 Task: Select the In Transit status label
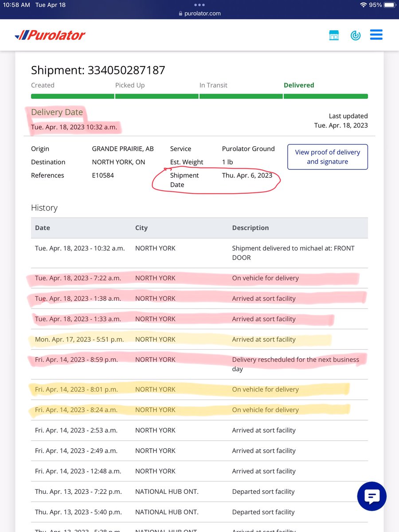pos(213,85)
